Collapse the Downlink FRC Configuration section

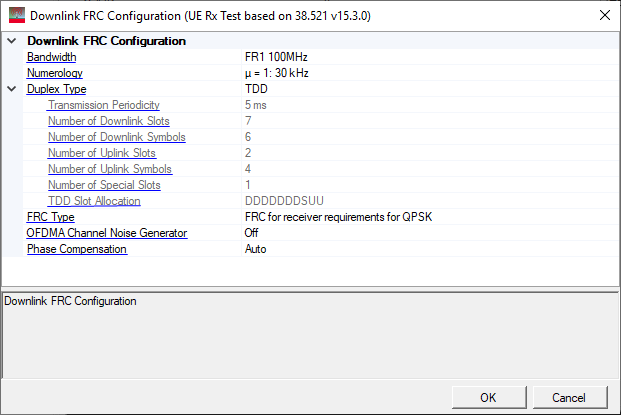coord(12,41)
